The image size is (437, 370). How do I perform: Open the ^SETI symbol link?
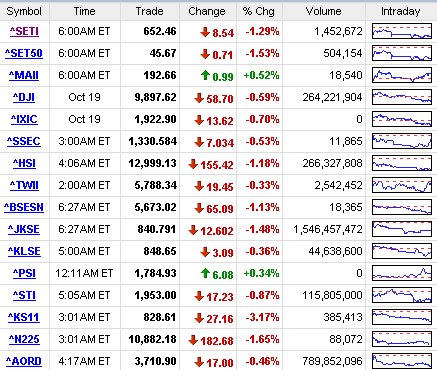pyautogui.click(x=24, y=31)
